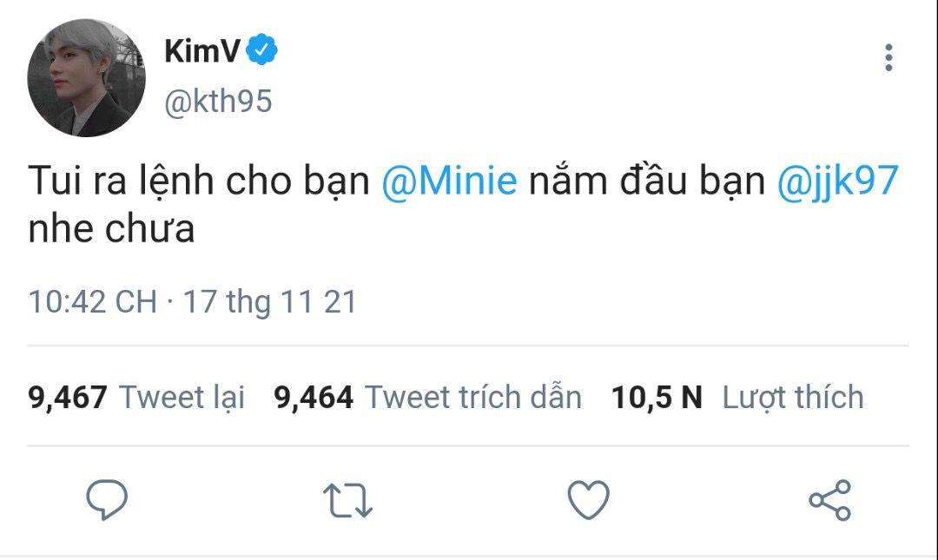Click the 10,5 N likes count number
Image resolution: width=938 pixels, height=560 pixels.
point(657,398)
